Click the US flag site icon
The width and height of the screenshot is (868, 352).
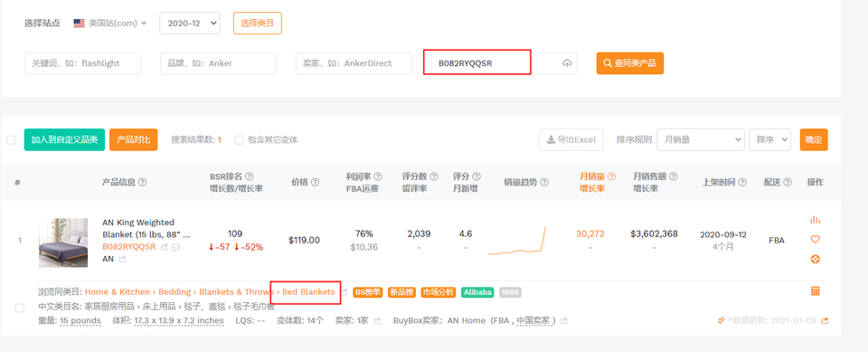point(80,24)
